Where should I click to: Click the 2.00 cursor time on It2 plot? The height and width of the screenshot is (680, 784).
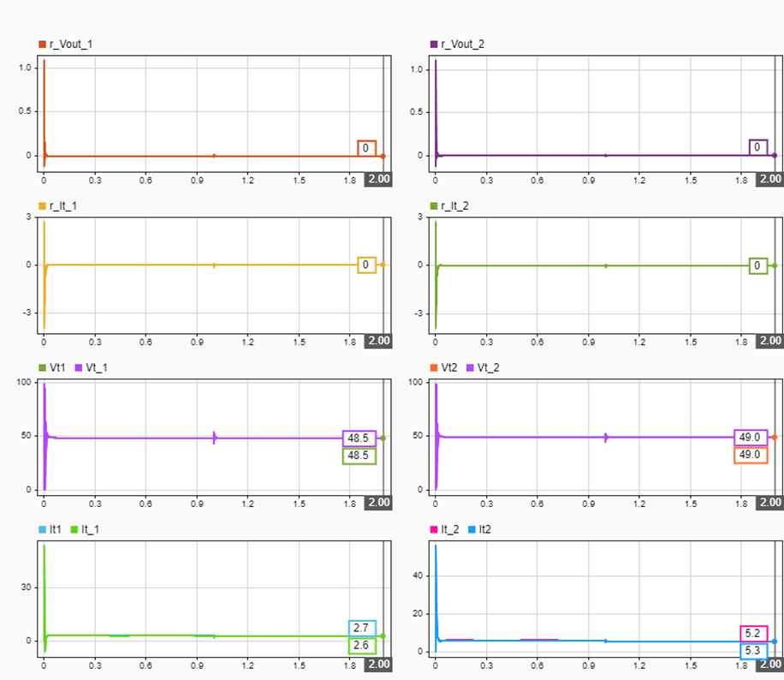tap(769, 665)
